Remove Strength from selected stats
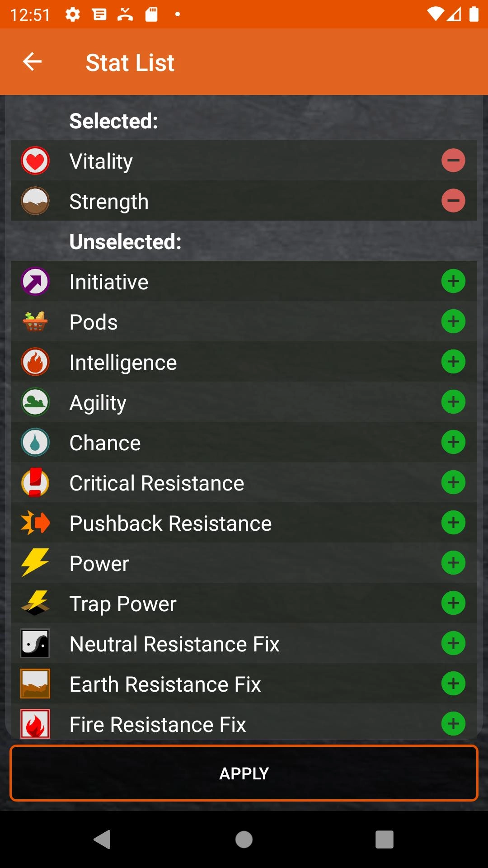The width and height of the screenshot is (488, 868). pyautogui.click(x=453, y=201)
